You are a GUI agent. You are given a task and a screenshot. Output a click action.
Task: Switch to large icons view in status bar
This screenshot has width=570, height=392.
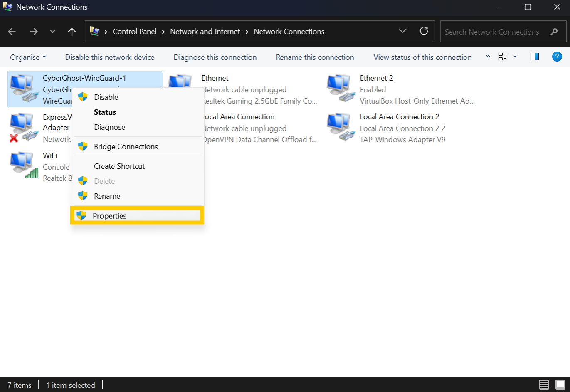(560, 385)
